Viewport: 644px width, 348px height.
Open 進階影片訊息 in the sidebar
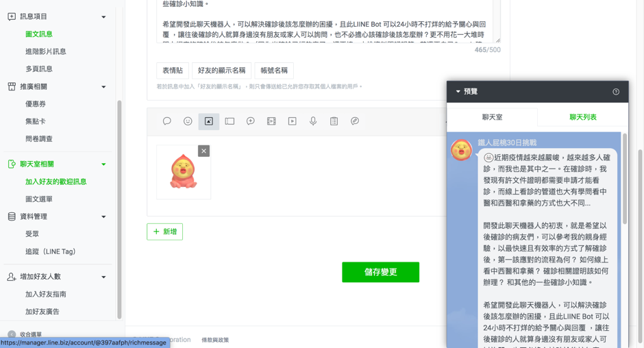click(46, 51)
